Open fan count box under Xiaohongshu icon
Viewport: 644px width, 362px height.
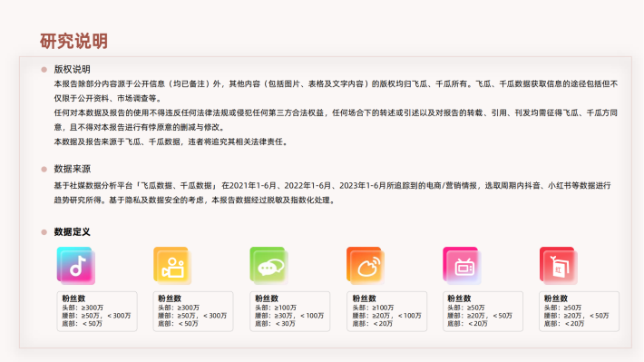(579, 311)
